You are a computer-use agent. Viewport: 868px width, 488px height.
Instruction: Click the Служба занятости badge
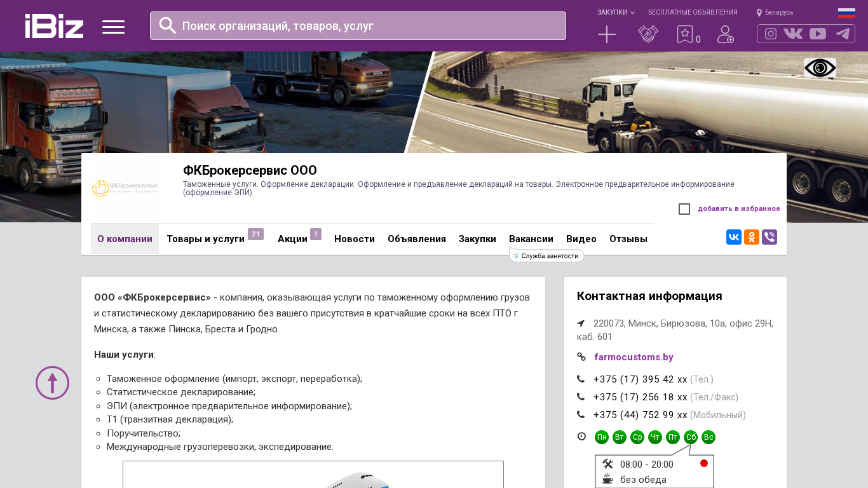point(546,255)
